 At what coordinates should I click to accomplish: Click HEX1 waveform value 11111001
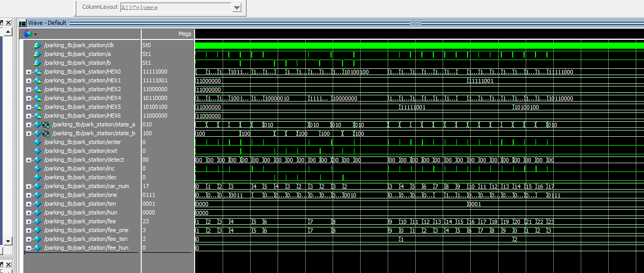481,81
